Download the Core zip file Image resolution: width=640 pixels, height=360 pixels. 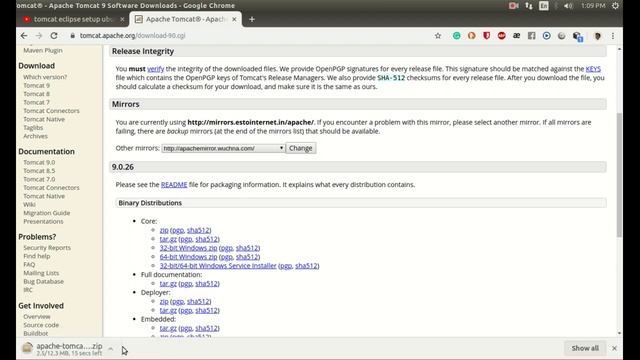click(x=164, y=230)
